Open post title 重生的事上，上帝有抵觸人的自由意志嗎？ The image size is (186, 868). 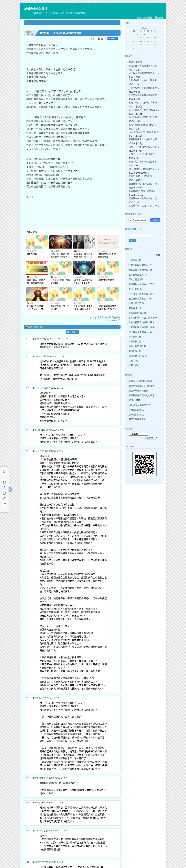coord(61,33)
